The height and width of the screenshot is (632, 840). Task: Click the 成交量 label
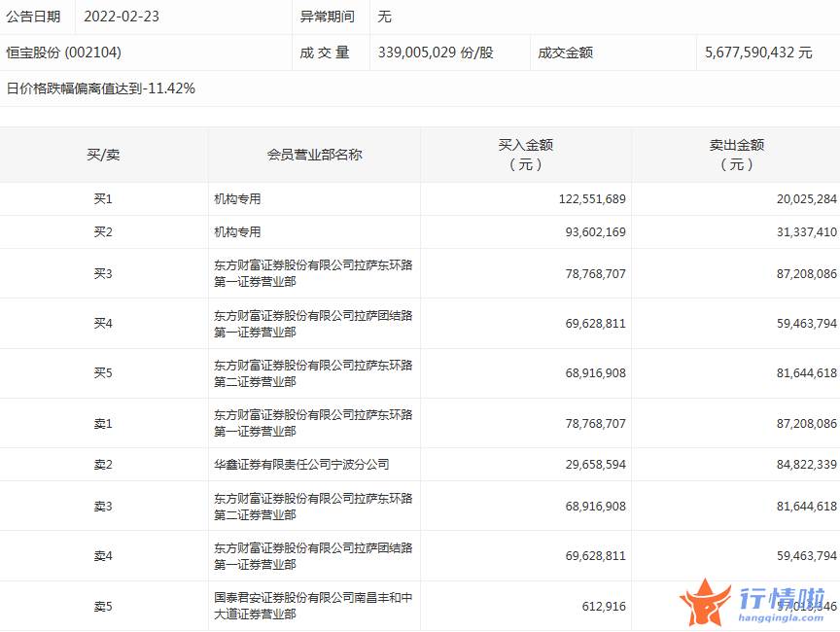click(325, 53)
